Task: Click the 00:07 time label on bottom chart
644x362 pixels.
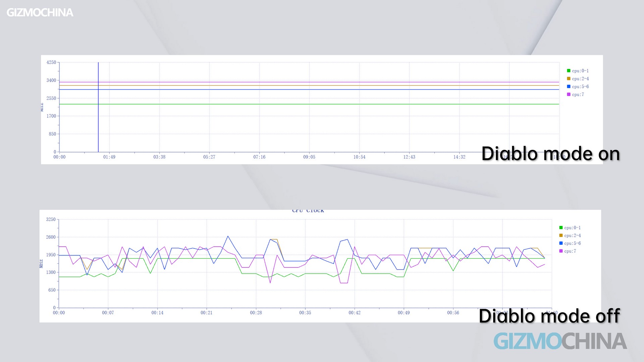Action: [108, 313]
